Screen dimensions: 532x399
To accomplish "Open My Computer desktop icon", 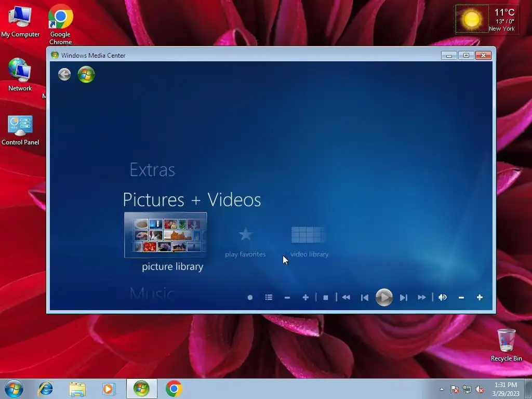I will pos(20,21).
